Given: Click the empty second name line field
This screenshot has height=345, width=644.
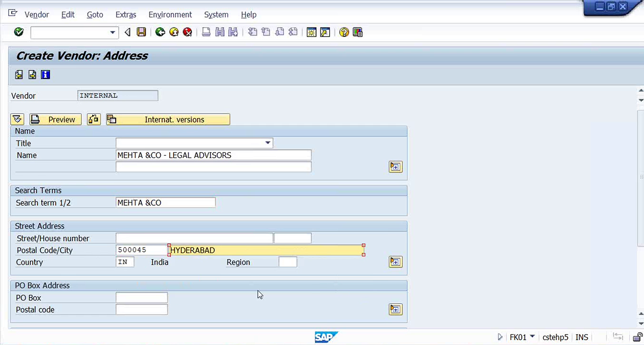Looking at the screenshot, I should pos(214,167).
